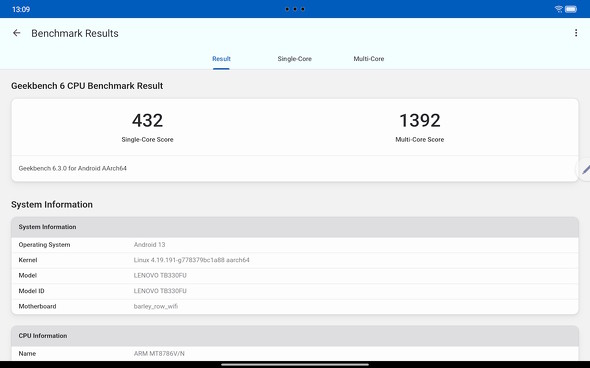Tap Geekbench 6 CPU Benchmark Result heading
Viewport: 590px width, 368px height.
pyautogui.click(x=87, y=86)
